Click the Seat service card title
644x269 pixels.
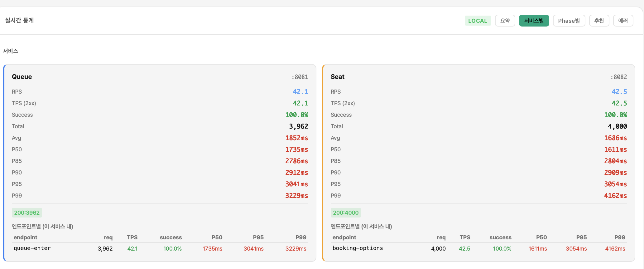[x=337, y=77]
